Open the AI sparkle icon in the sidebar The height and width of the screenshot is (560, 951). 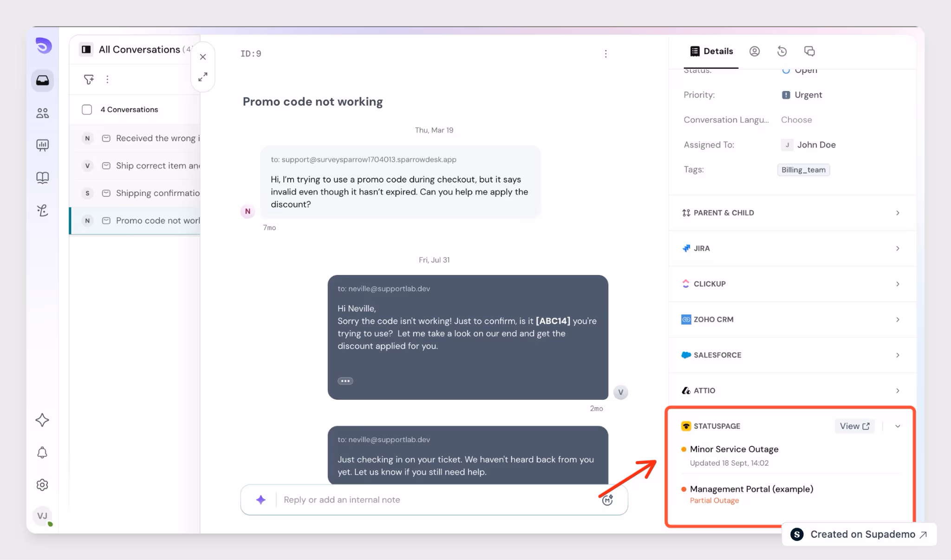42,420
